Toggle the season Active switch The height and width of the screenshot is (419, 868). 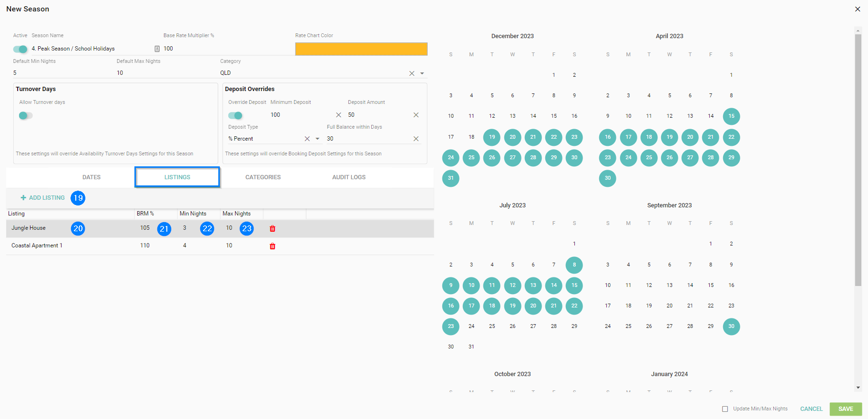click(x=20, y=49)
